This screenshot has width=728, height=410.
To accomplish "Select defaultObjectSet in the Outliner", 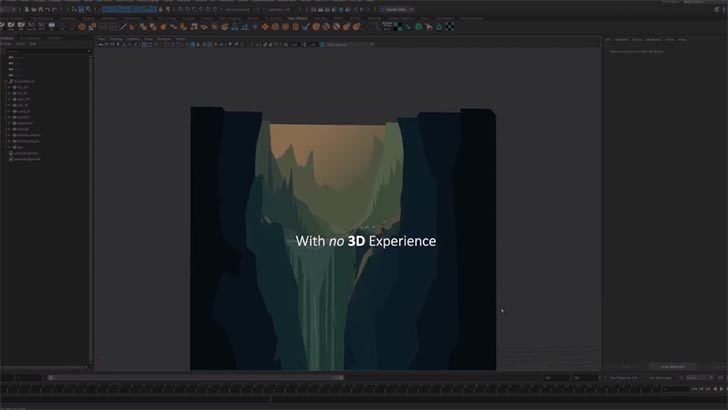I will click(x=28, y=159).
